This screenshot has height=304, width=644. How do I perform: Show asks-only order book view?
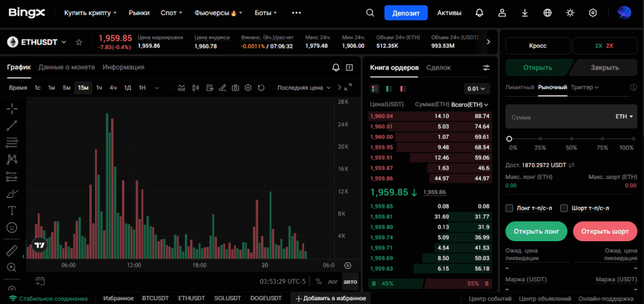tap(403, 88)
